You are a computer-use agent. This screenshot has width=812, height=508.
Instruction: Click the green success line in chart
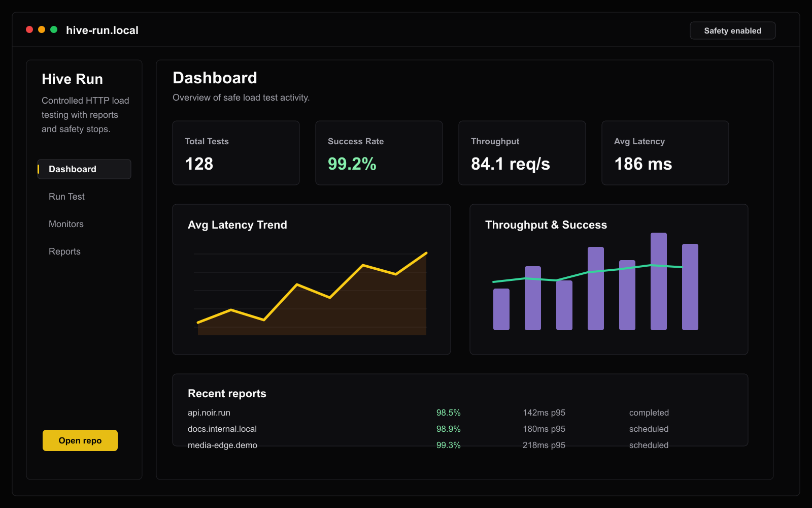point(589,272)
